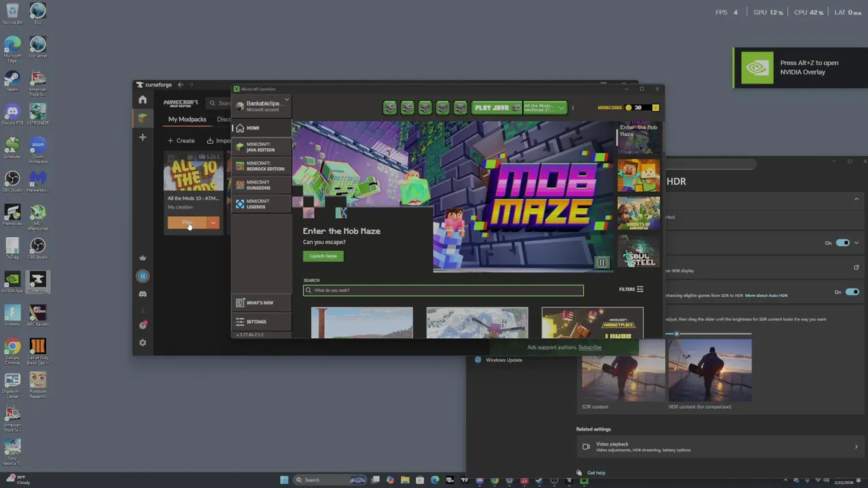
Task: Click the PLAY JAVA button
Action: point(496,108)
